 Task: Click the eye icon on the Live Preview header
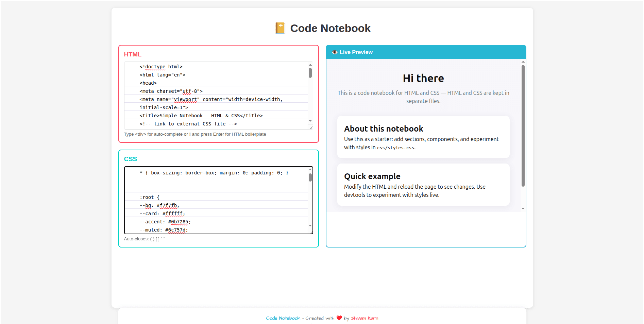pos(335,52)
